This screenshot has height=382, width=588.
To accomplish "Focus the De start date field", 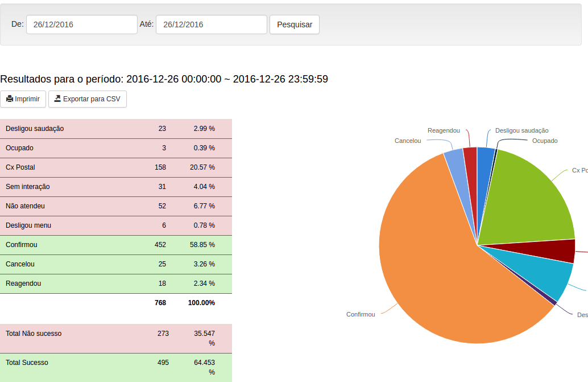I will (82, 24).
